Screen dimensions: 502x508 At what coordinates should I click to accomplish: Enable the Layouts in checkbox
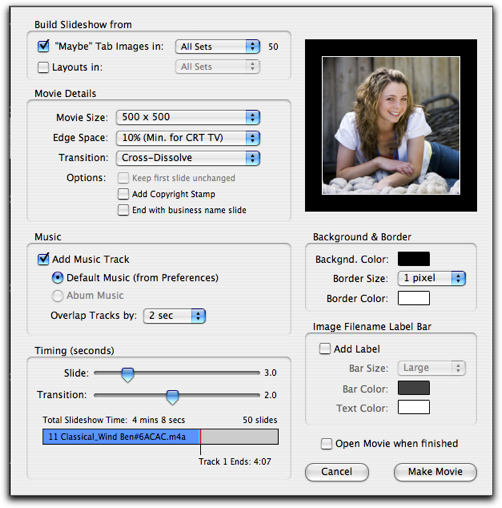43,67
